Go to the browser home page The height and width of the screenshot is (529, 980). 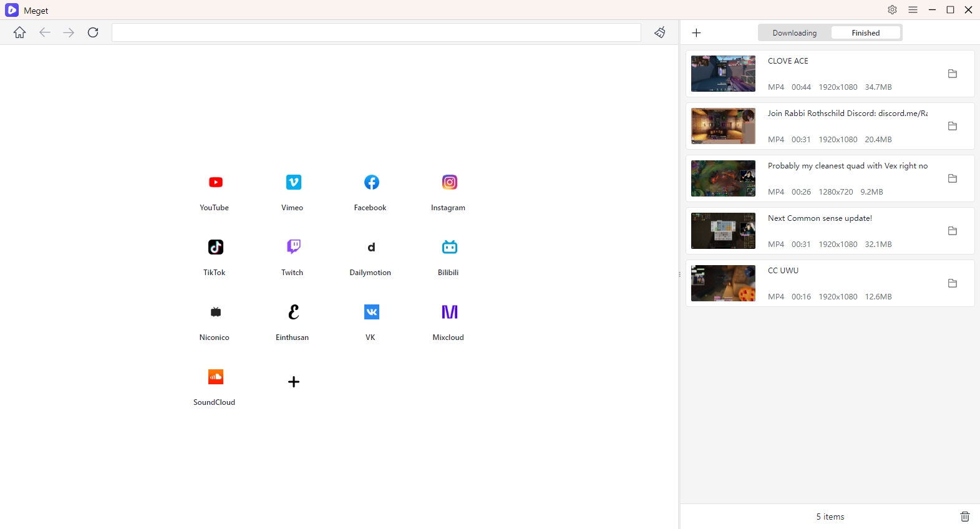click(20, 32)
